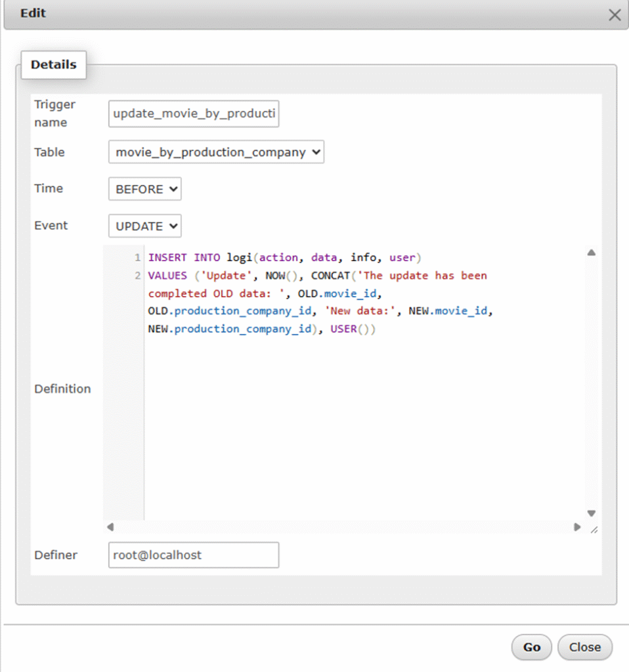The width and height of the screenshot is (629, 672).
Task: Click the editor's scroll left arrow
Action: click(110, 527)
